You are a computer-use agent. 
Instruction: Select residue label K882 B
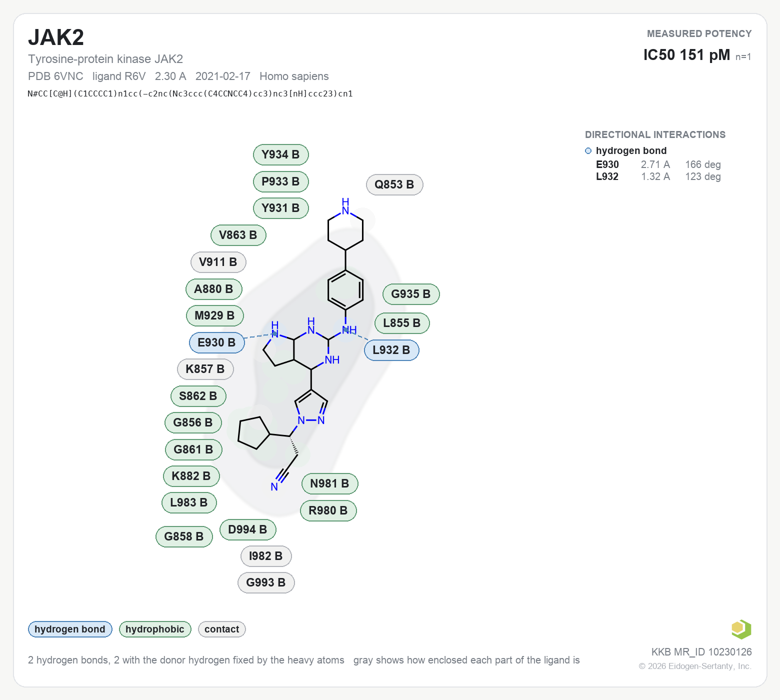point(191,476)
